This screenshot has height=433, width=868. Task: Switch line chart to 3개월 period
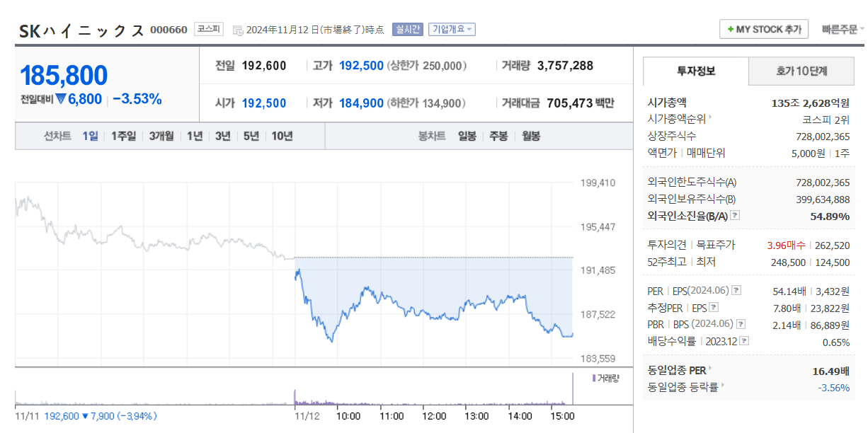161,136
